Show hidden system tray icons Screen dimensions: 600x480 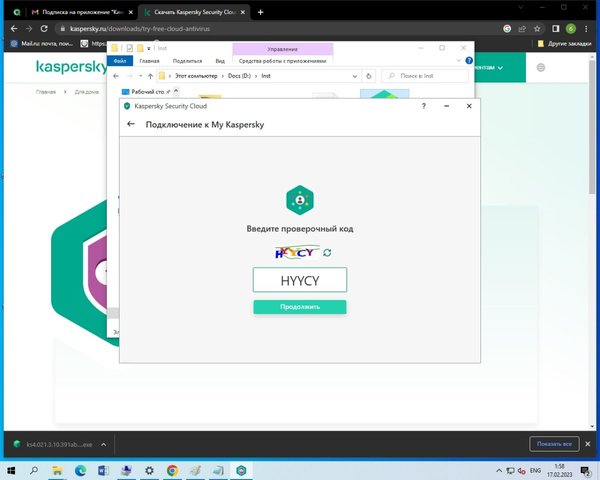[x=499, y=471]
